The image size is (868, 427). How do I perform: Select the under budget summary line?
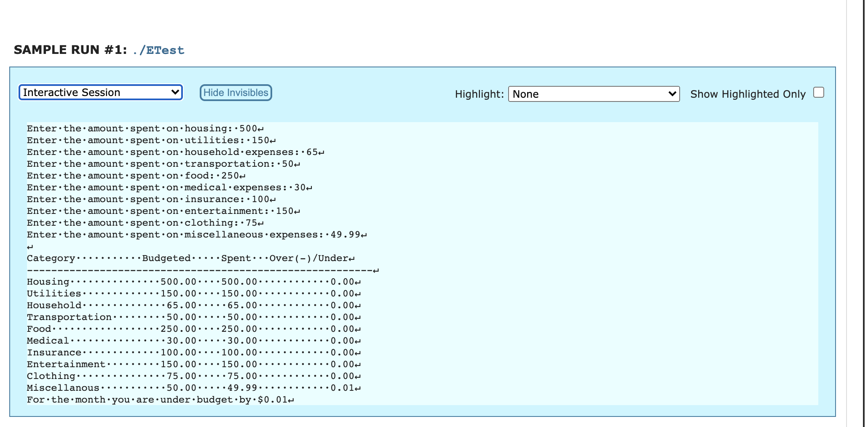tap(159, 399)
